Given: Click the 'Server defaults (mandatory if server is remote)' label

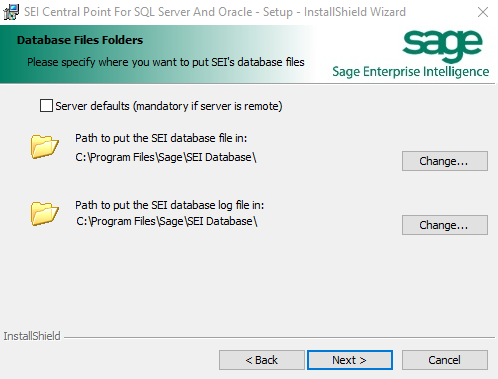Looking at the screenshot, I should tap(169, 106).
